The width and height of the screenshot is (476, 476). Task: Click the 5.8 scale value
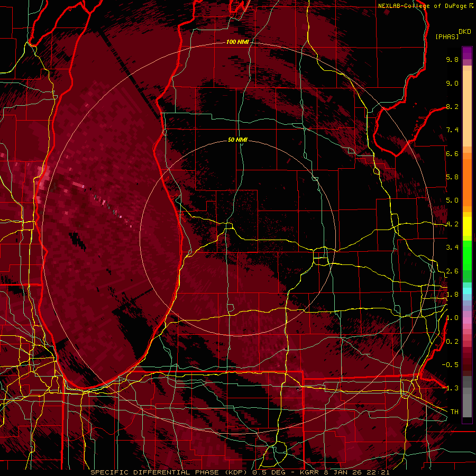coord(452,177)
